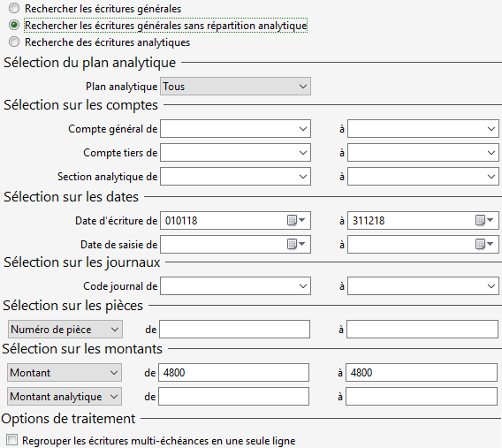Select Rechercher les écritures générales option
Viewport: 502px width, 448px height.
pos(14,8)
